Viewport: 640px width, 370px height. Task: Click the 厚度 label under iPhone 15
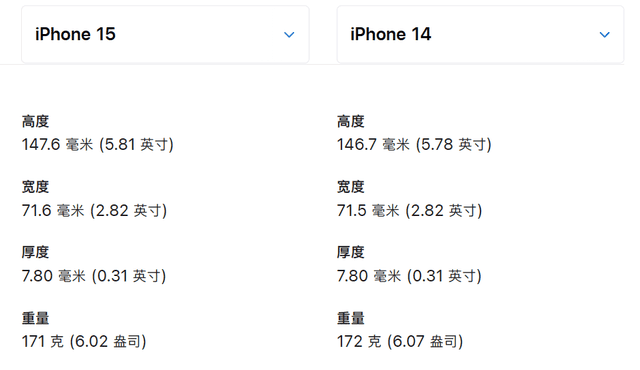click(x=36, y=252)
